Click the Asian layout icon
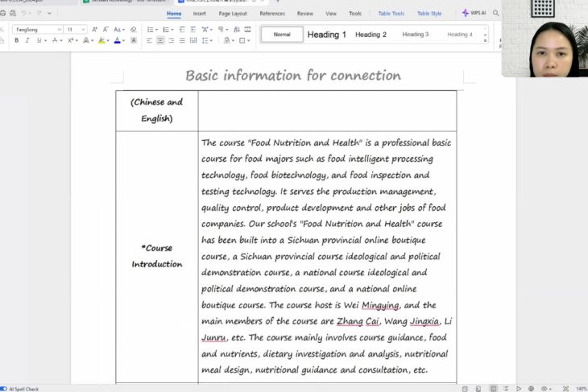588x392 pixels. pyautogui.click(x=205, y=30)
